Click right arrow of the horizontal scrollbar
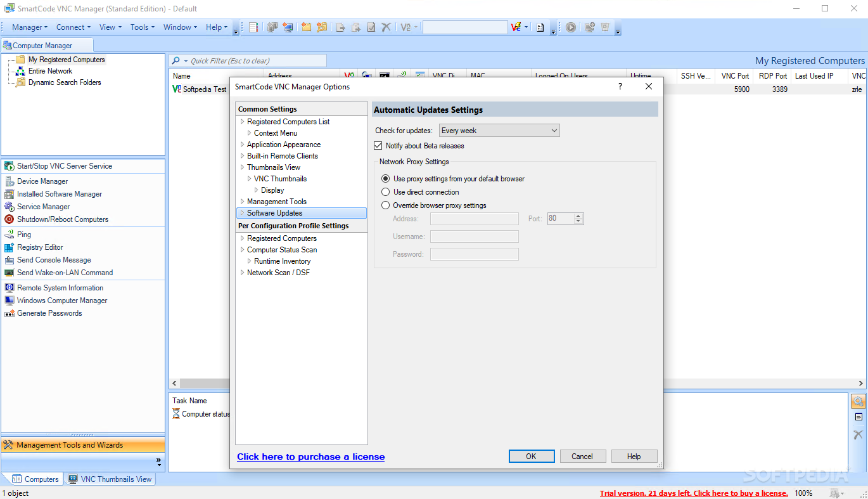868x499 pixels. click(861, 384)
